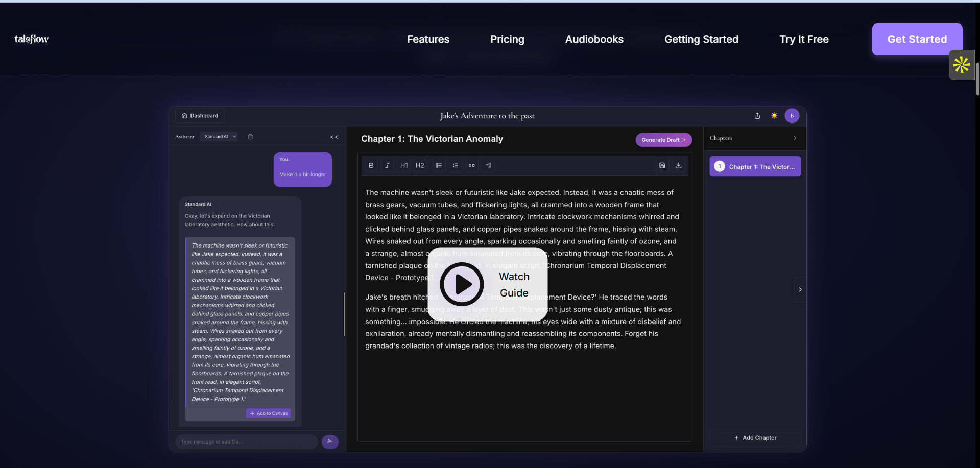
Task: Insert a numbered list
Action: [456, 165]
